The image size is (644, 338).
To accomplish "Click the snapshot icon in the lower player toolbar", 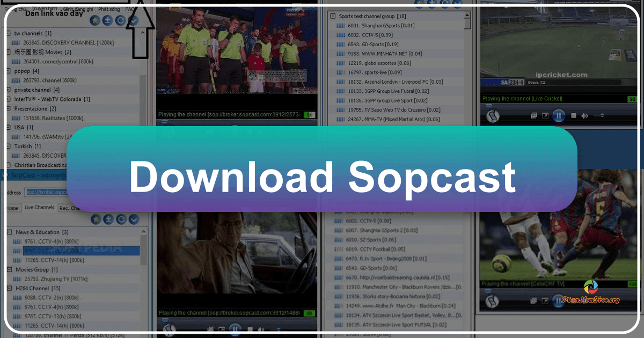I will (x=210, y=328).
